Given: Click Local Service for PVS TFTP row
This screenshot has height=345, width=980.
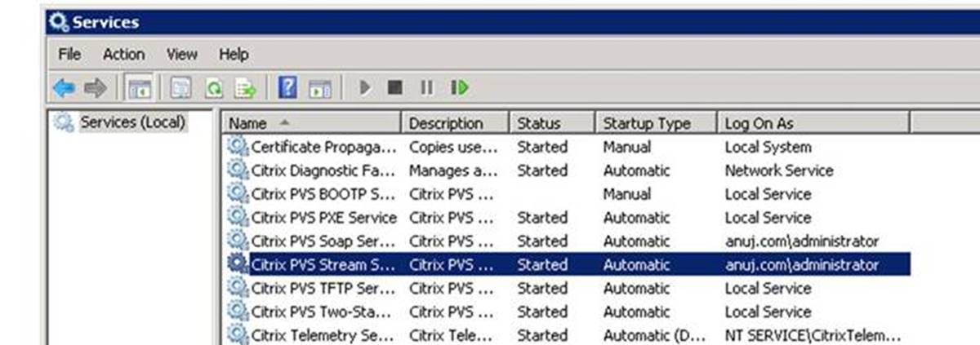Looking at the screenshot, I should 768,289.
